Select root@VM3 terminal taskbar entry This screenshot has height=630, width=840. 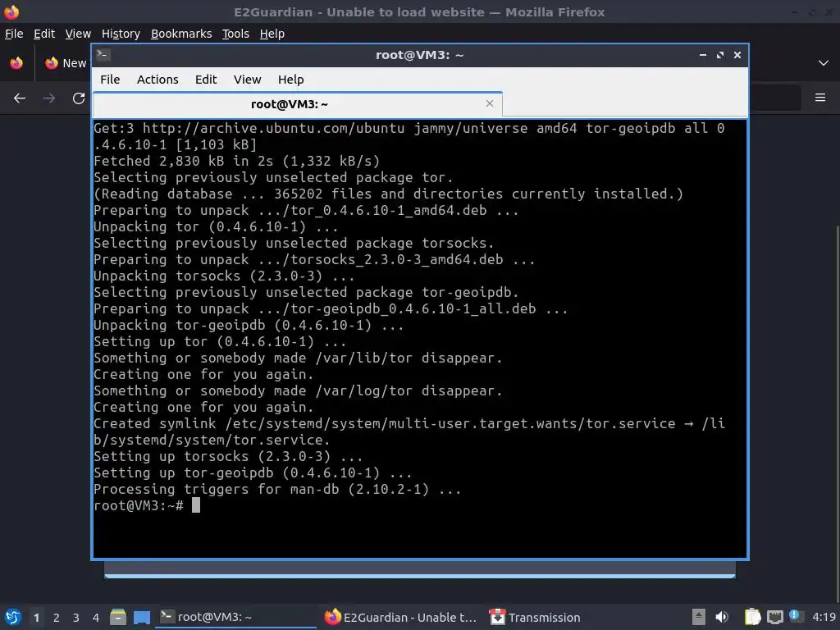(235, 617)
